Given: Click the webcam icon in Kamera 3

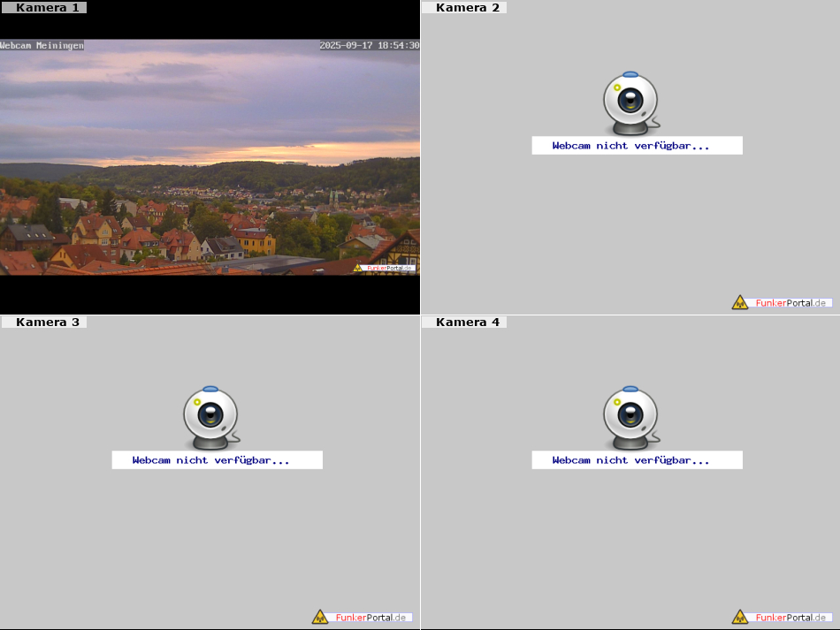Looking at the screenshot, I should coord(211,418).
